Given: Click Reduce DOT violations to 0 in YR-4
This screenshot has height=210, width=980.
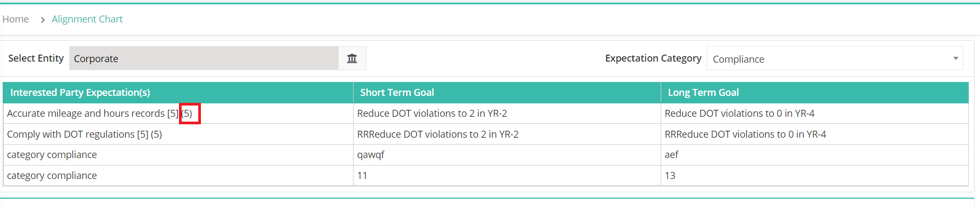Looking at the screenshot, I should [739, 114].
